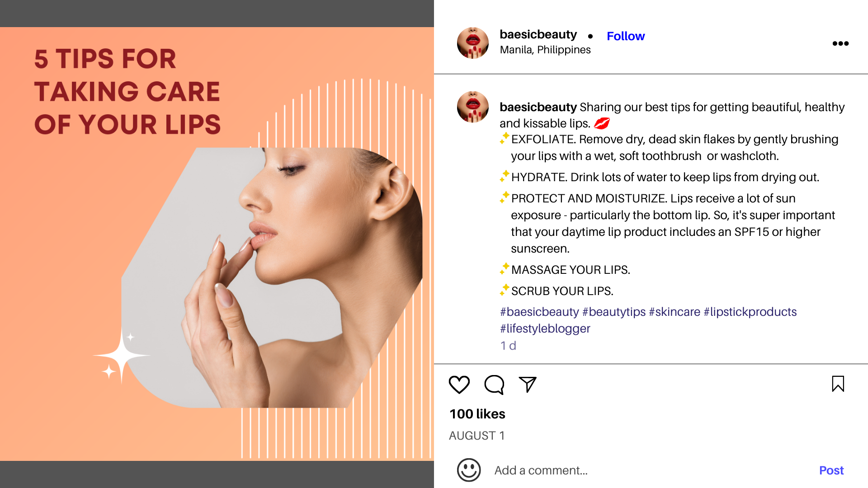The image size is (868, 488).
Task: Open the #skincare hashtag
Action: (674, 312)
